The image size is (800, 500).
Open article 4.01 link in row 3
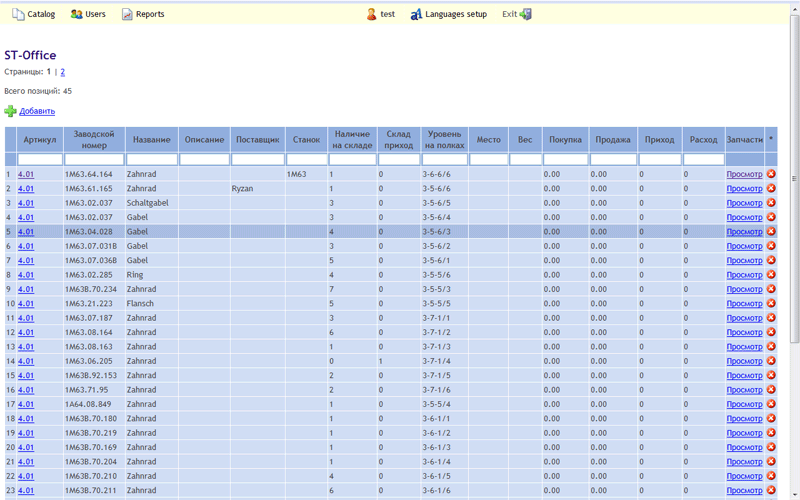[x=26, y=203]
